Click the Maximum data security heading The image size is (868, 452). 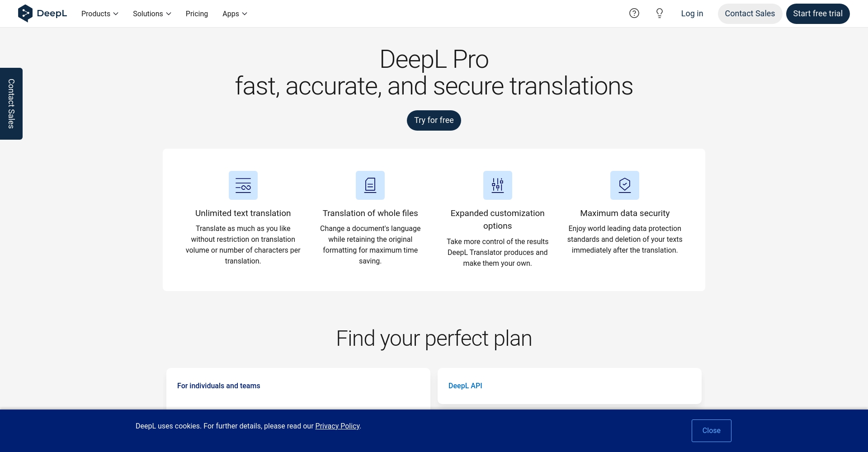[x=625, y=213]
